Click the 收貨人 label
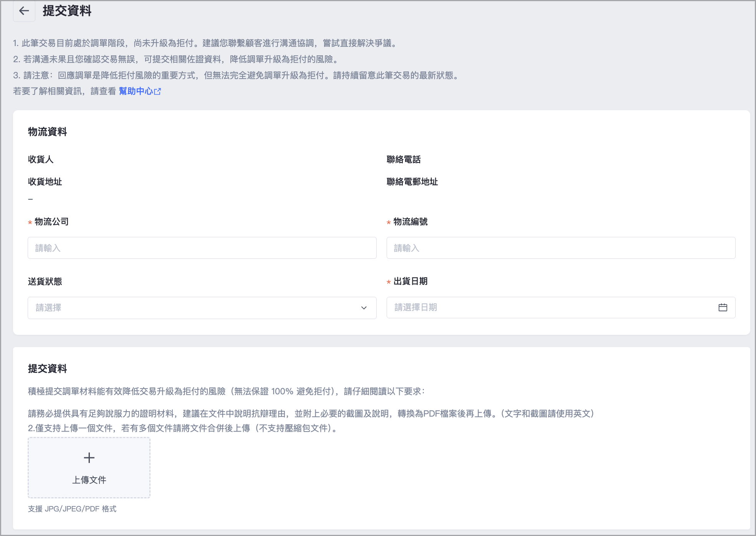This screenshot has height=536, width=756. point(41,159)
